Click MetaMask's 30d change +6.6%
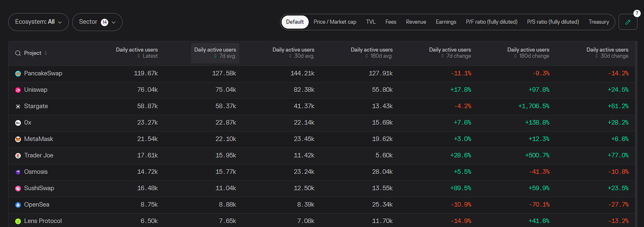 619,139
